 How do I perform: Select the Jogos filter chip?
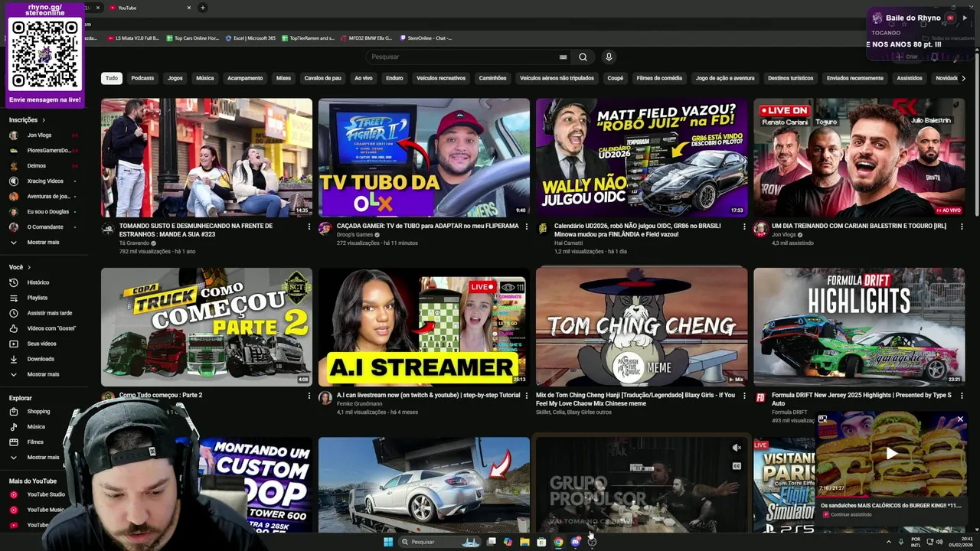[x=175, y=78]
